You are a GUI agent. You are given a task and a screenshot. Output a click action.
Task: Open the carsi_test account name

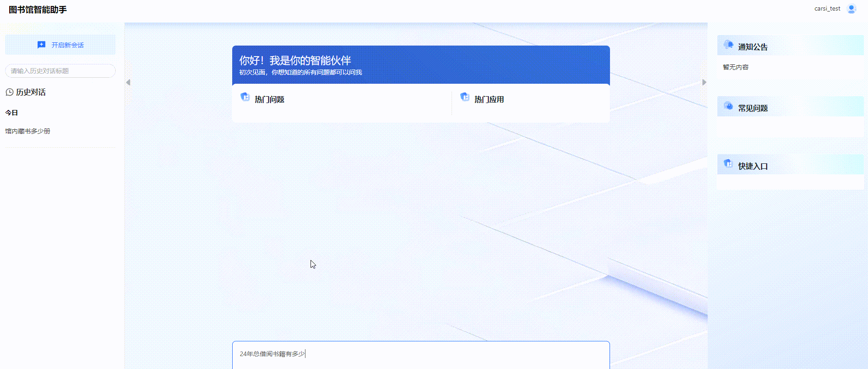[x=827, y=9]
